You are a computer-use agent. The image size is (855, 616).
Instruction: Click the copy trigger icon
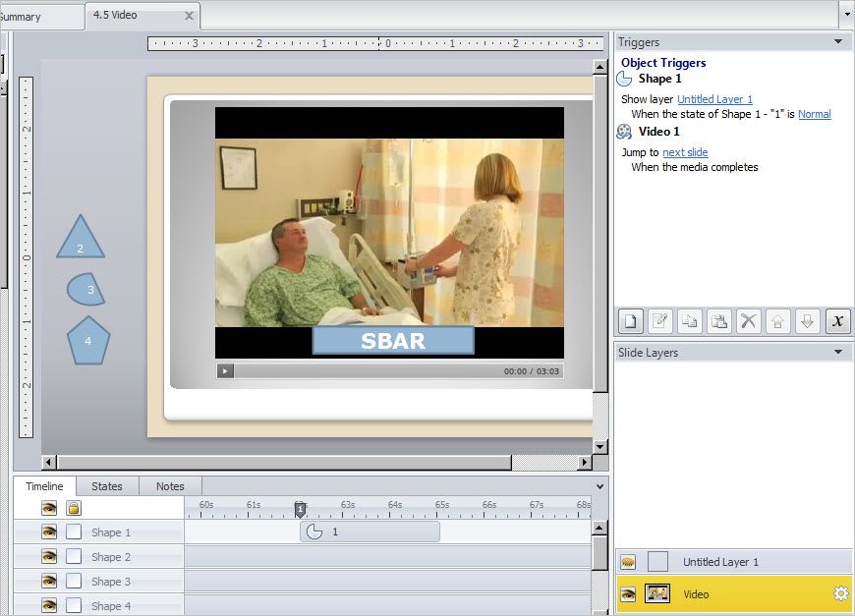[x=690, y=320]
